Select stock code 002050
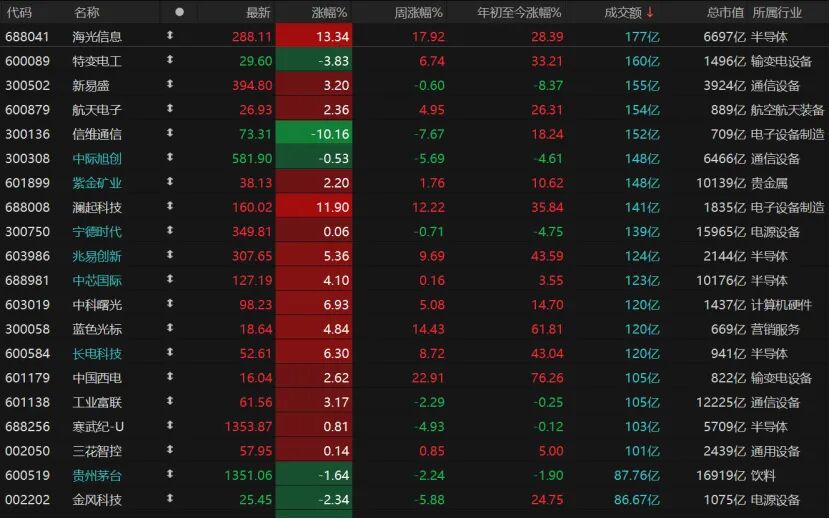Screen dimensions: 830x519 (x=27, y=451)
